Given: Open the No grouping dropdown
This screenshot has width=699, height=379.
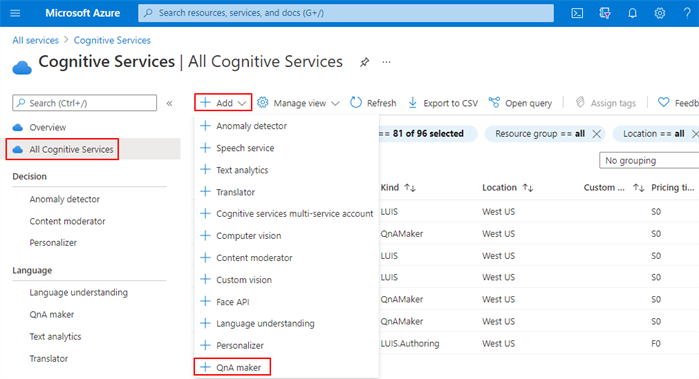Looking at the screenshot, I should tap(649, 161).
